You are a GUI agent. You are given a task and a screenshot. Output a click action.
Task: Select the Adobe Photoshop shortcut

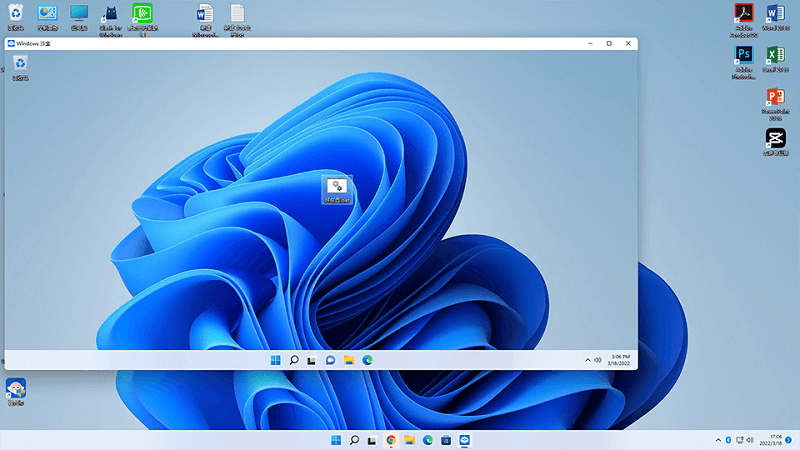point(743,62)
